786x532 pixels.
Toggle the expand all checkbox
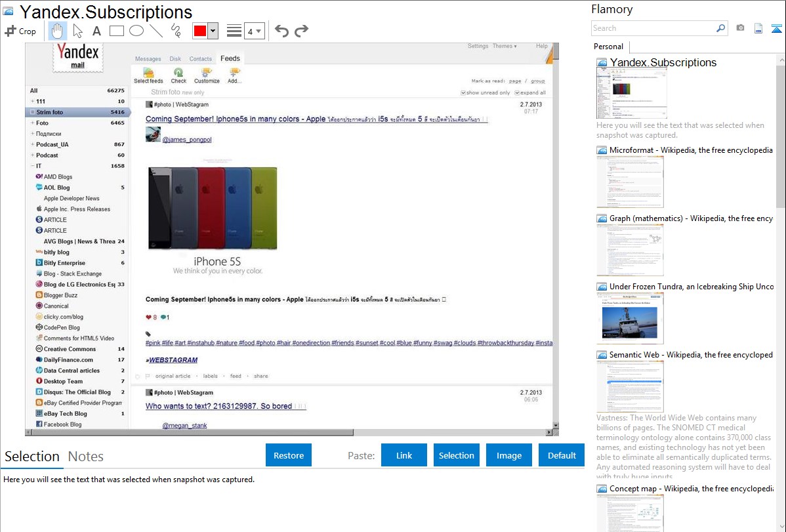[x=517, y=92]
